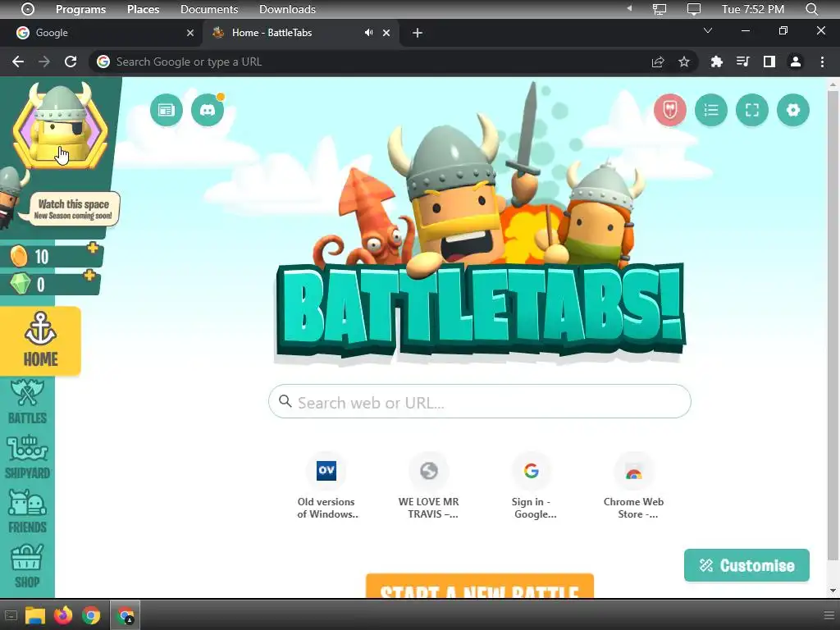Open the teal list menu icon

pyautogui.click(x=711, y=111)
